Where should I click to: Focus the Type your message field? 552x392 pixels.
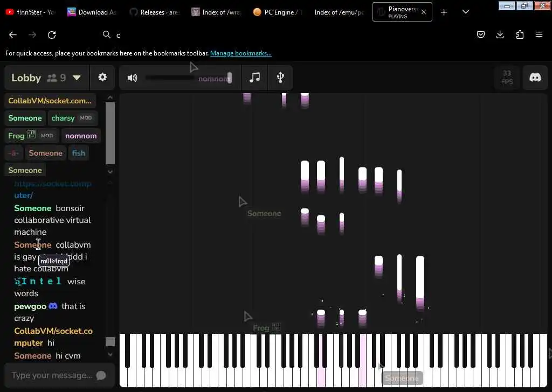52,375
